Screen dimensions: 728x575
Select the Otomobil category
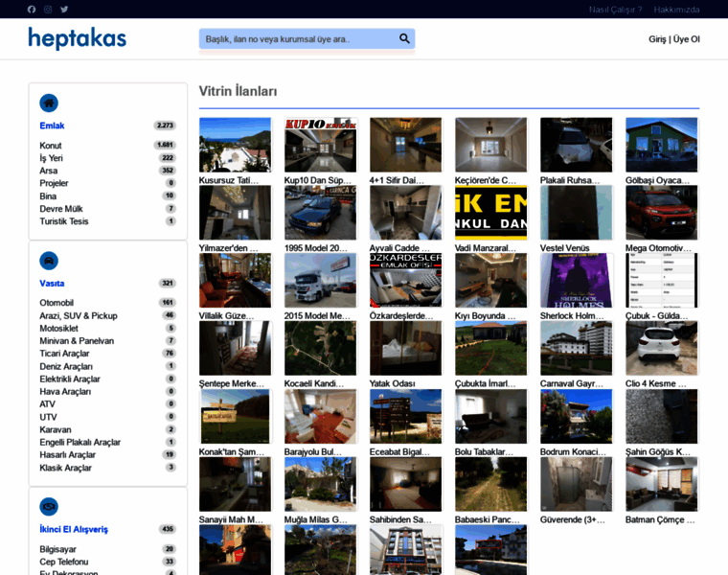coord(57,303)
